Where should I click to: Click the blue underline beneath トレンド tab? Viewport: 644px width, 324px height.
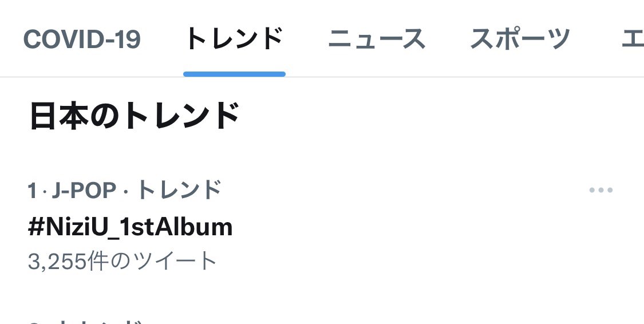[x=234, y=74]
